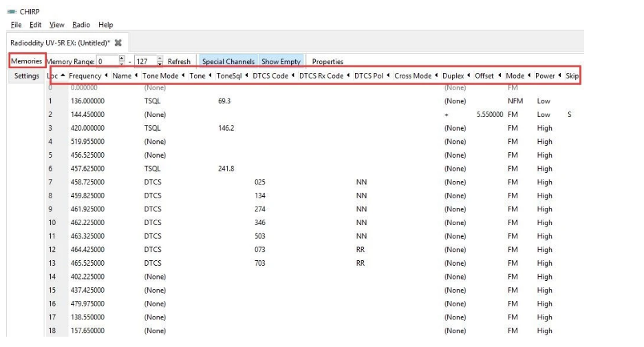
Task: Click the memory range end spinner arrows
Action: 160,61
